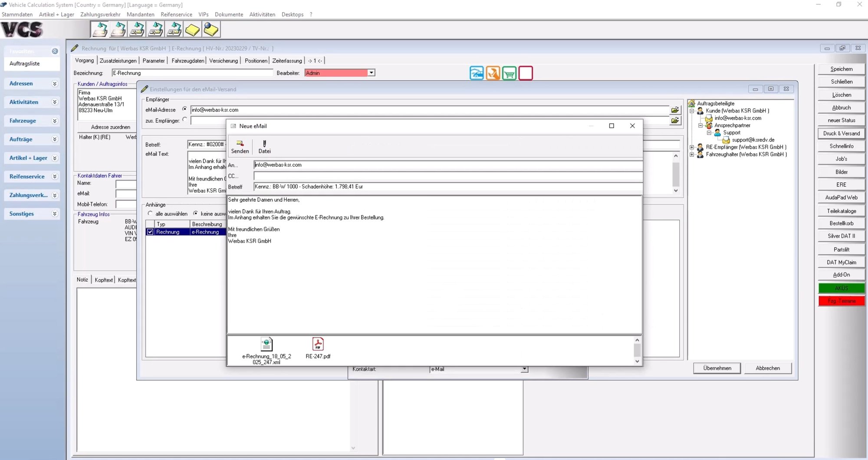Click the yellow note with globe icon
This screenshot has width=868, height=460.
[211, 30]
